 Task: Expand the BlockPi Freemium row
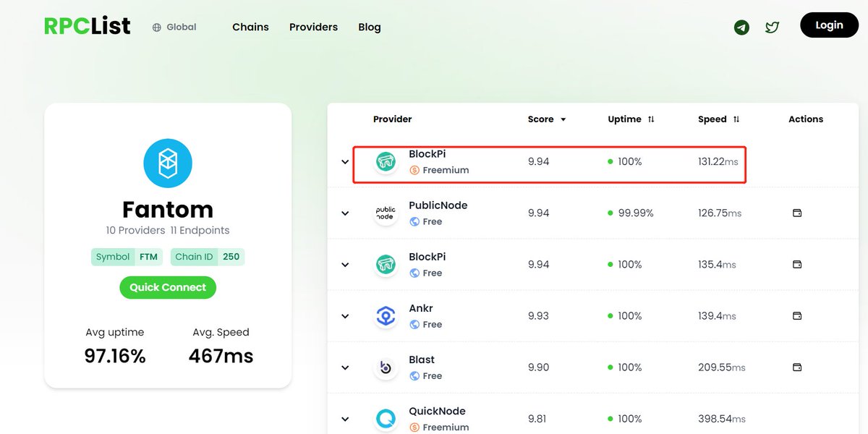[x=345, y=161]
